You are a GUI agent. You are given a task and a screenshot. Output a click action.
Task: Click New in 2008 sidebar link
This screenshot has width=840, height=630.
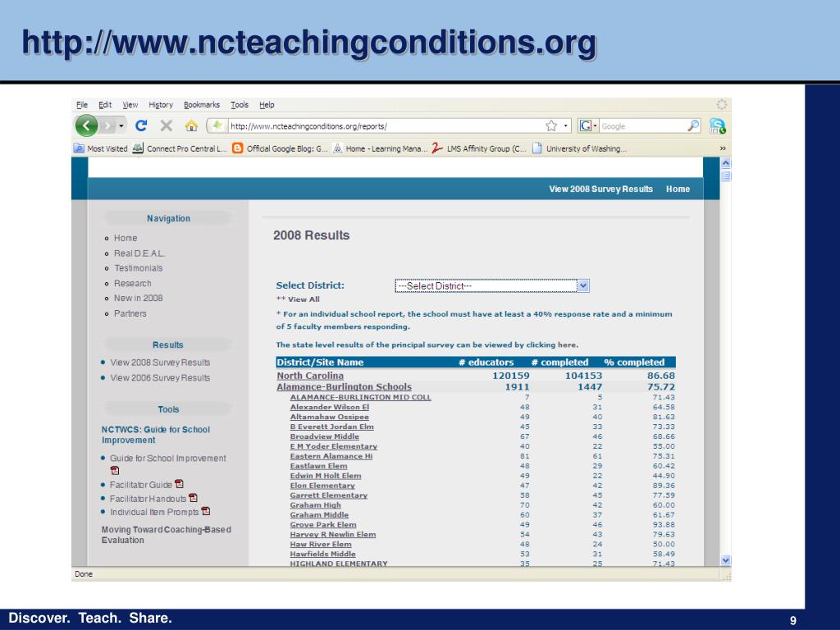pyautogui.click(x=138, y=298)
